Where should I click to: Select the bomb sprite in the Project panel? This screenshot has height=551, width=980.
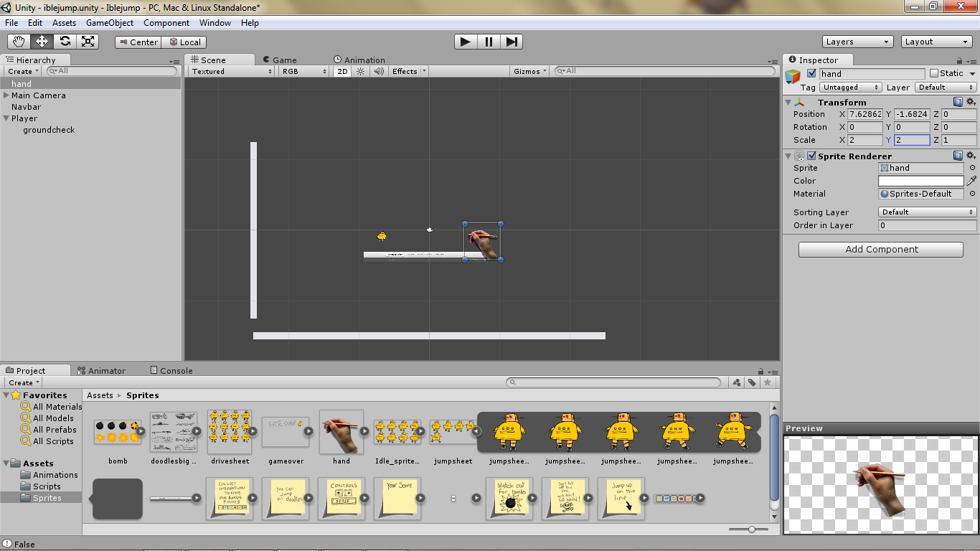(x=117, y=430)
